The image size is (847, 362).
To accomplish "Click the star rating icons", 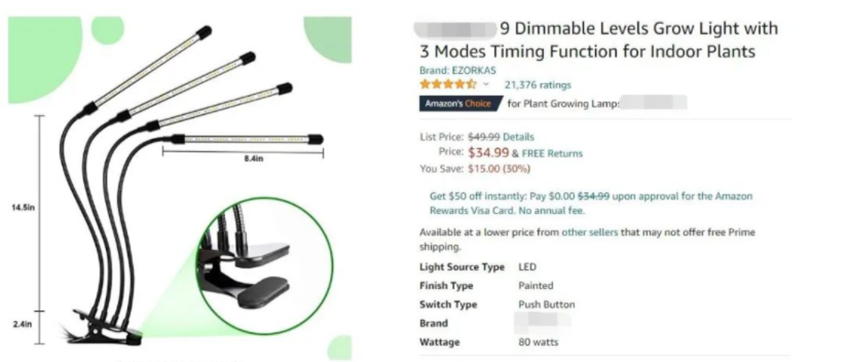I will click(x=448, y=84).
